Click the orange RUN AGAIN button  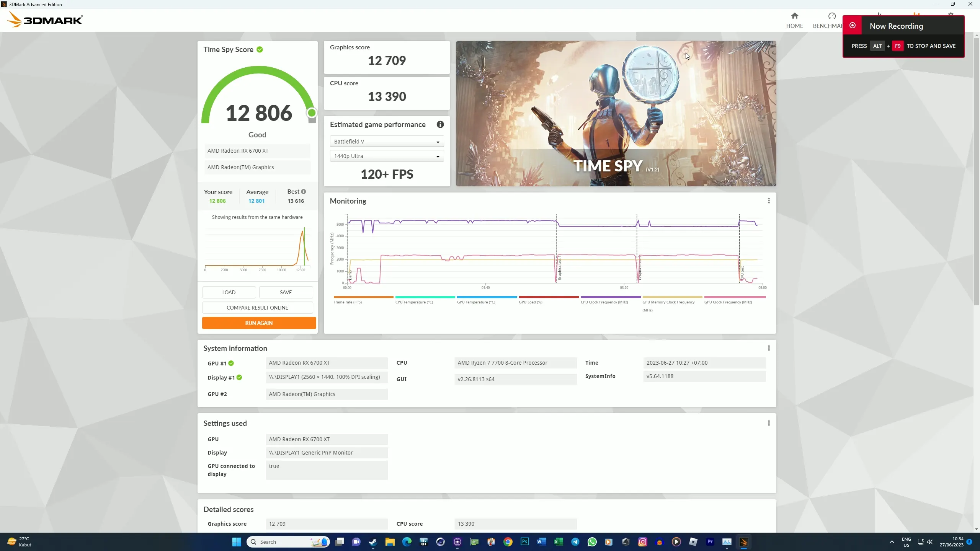pos(259,323)
